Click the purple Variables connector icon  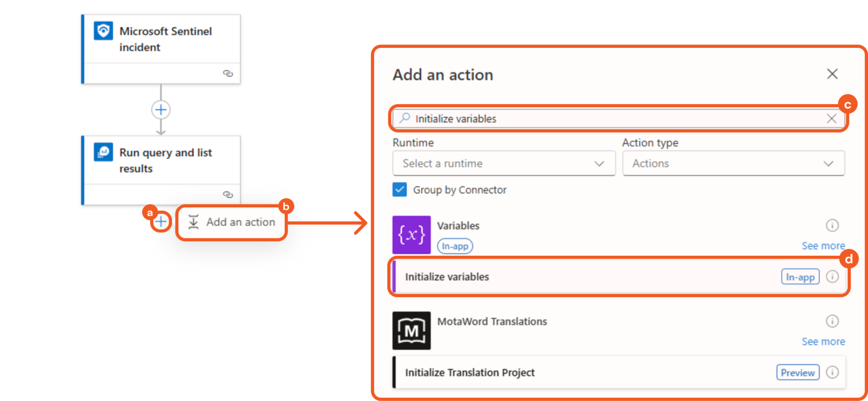411,235
